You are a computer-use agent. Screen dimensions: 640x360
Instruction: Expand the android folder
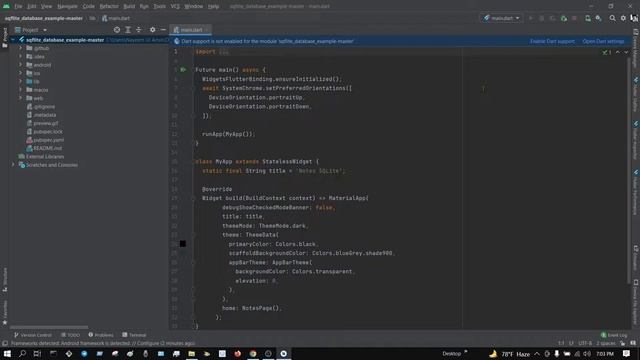coord(20,65)
